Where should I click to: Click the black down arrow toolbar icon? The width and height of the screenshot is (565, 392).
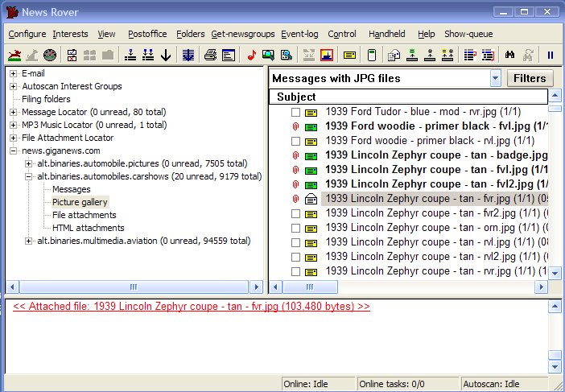(x=166, y=55)
